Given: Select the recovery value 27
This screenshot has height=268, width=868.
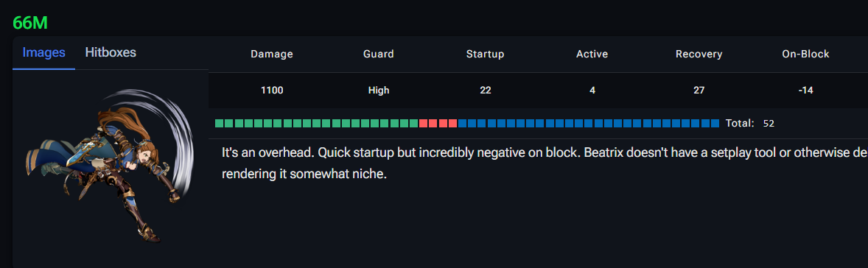Looking at the screenshot, I should point(699,91).
